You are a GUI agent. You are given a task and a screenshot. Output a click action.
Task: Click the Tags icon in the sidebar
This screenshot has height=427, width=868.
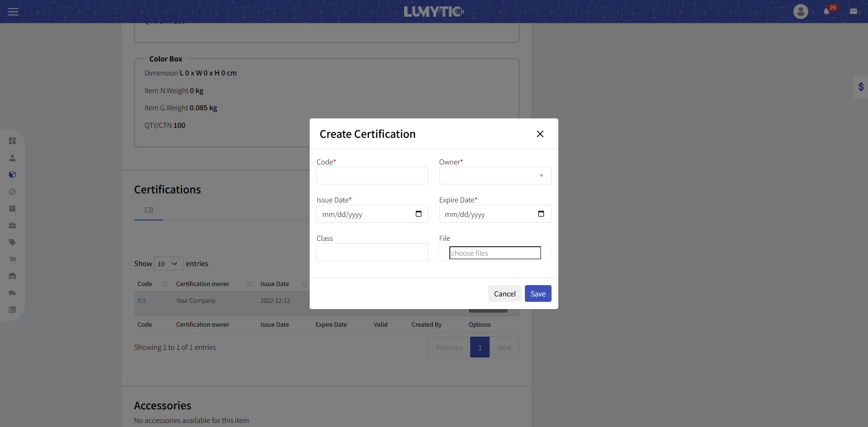12,242
